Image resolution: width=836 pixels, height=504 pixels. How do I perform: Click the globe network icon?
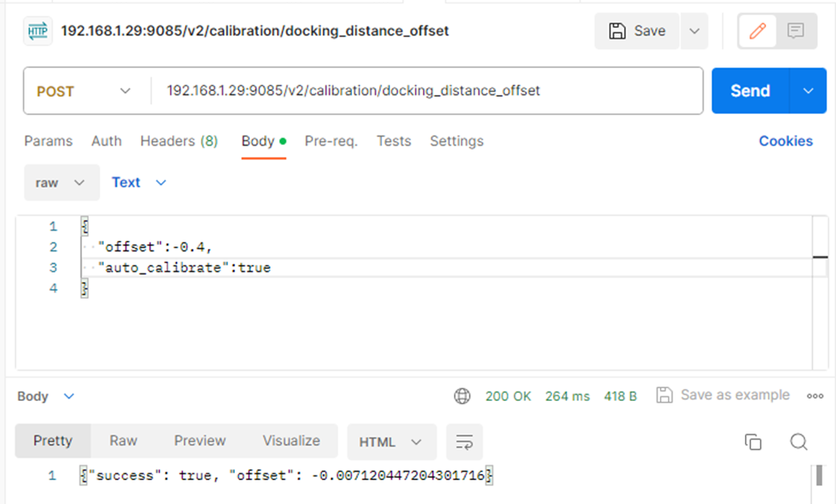point(462,396)
